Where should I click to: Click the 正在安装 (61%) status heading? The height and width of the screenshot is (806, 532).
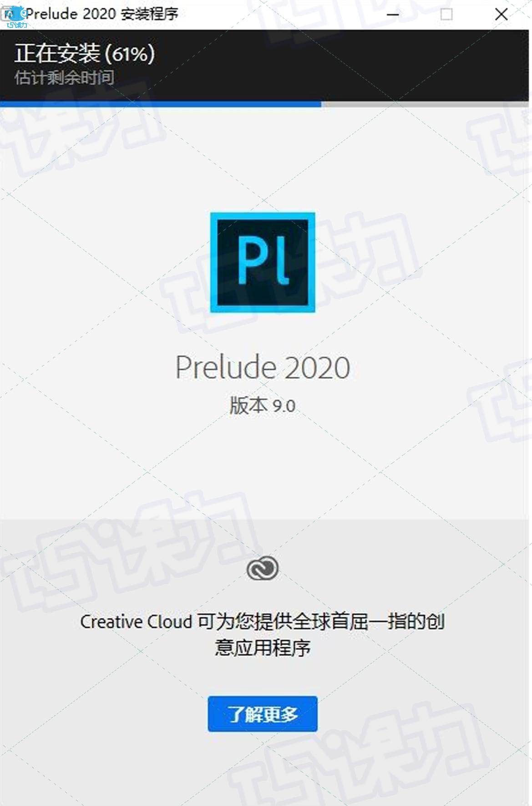click(x=85, y=54)
